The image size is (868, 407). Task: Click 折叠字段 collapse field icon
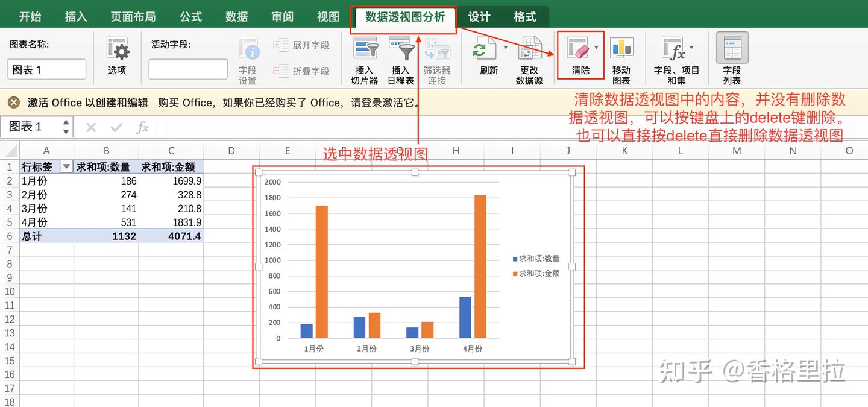coord(281,71)
